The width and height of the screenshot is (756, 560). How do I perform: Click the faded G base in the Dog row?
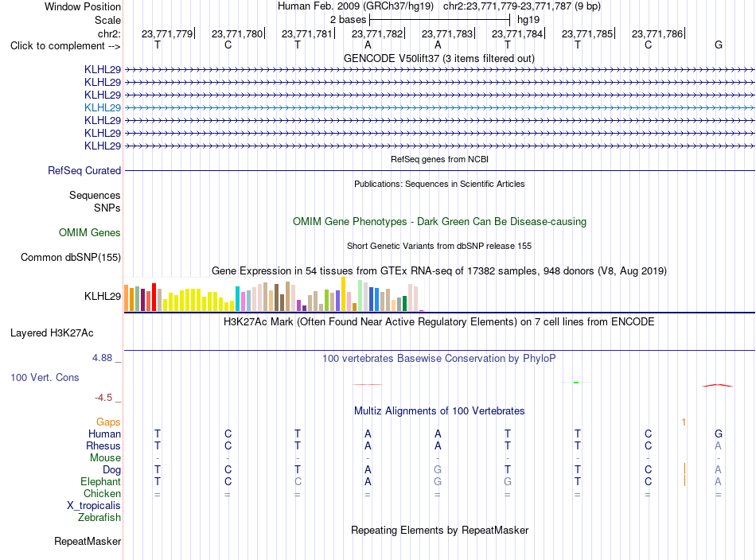pos(438,469)
